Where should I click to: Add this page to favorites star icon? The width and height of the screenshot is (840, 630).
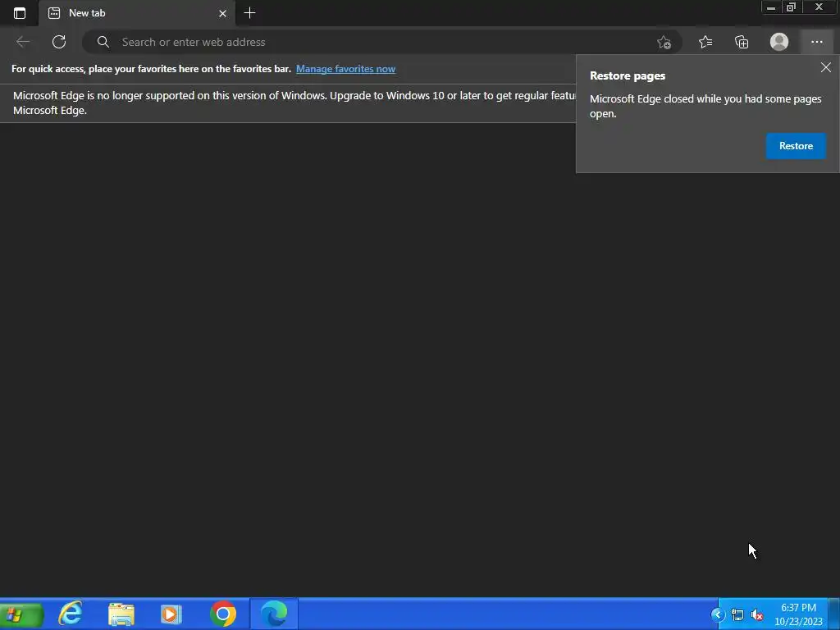pyautogui.click(x=664, y=43)
